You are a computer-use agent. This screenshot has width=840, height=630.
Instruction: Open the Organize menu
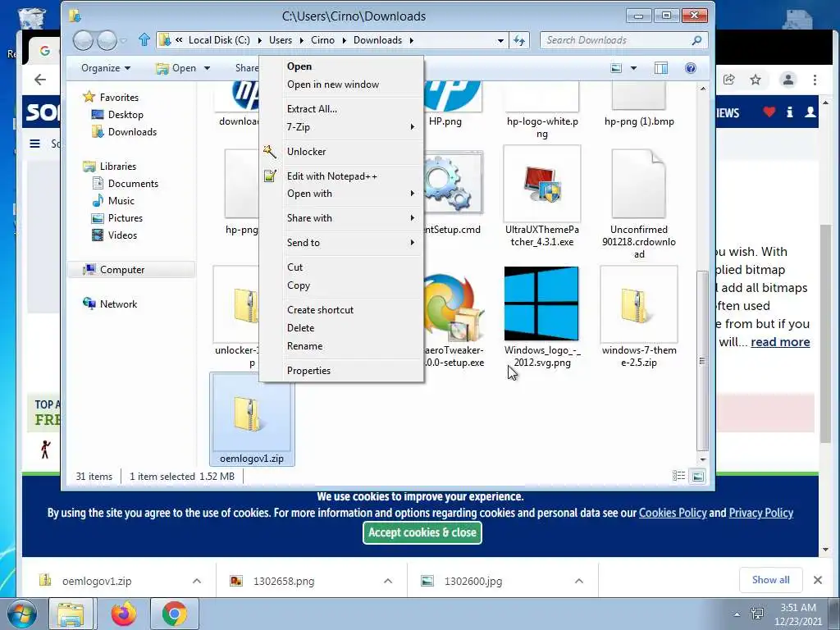(106, 68)
